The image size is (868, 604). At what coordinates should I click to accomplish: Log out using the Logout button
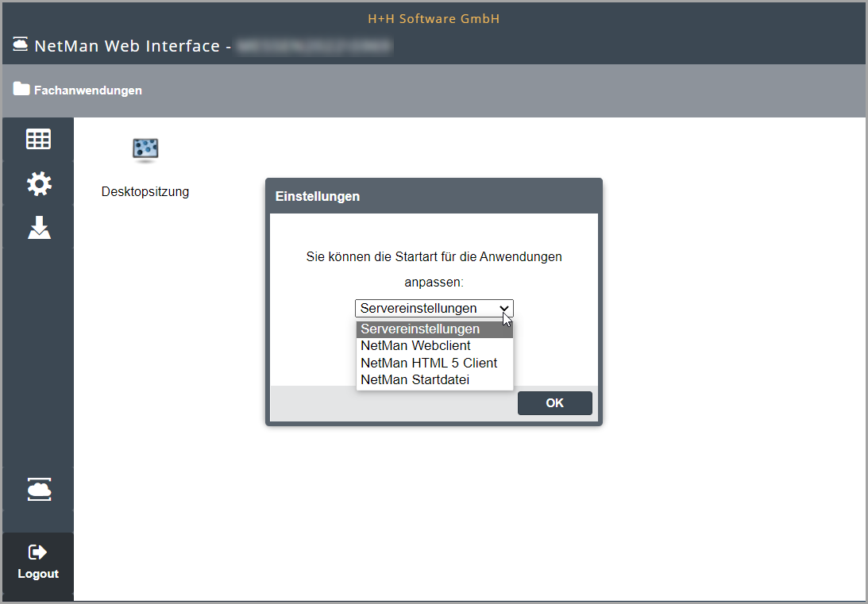37,563
